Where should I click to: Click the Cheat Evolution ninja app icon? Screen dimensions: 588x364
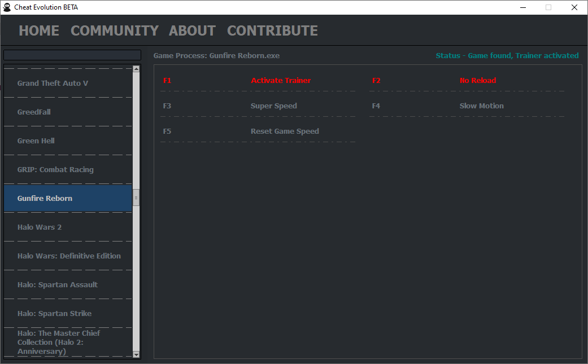(x=7, y=7)
